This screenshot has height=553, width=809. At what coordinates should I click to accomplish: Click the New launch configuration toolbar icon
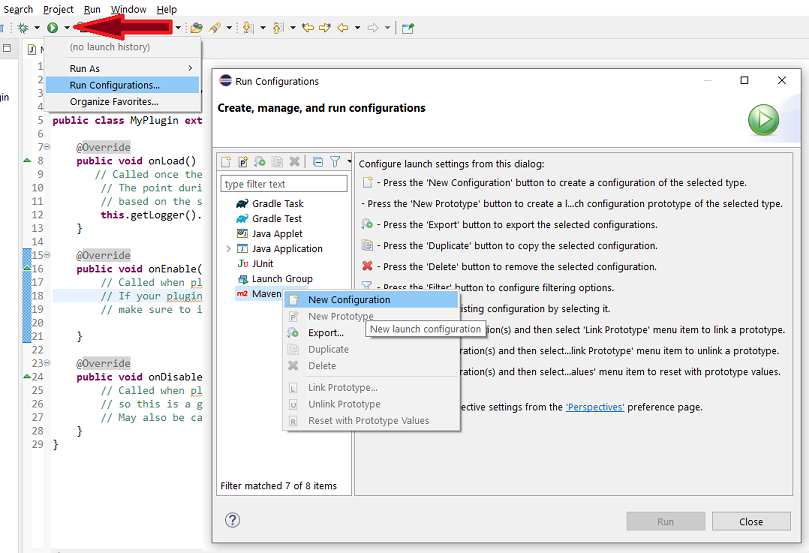point(227,162)
